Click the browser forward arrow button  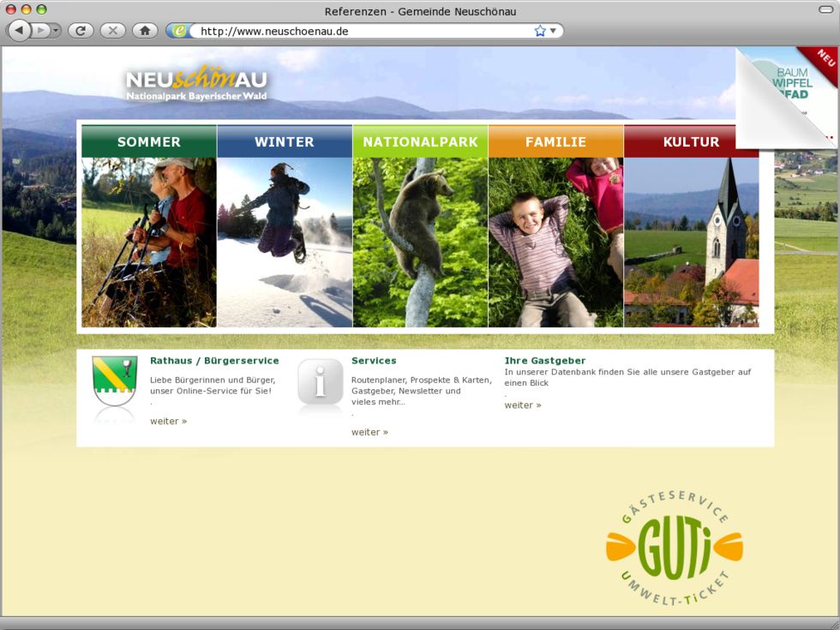click(41, 31)
